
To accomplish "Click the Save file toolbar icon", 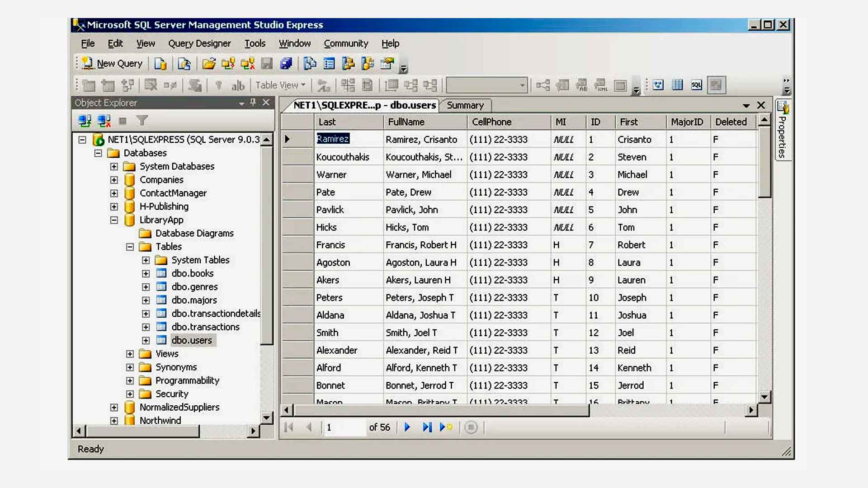I will click(266, 64).
